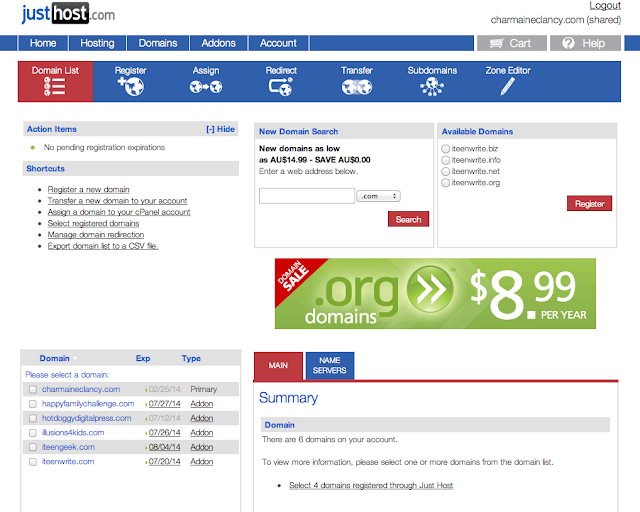
Task: Click the red Search button
Action: point(408,219)
